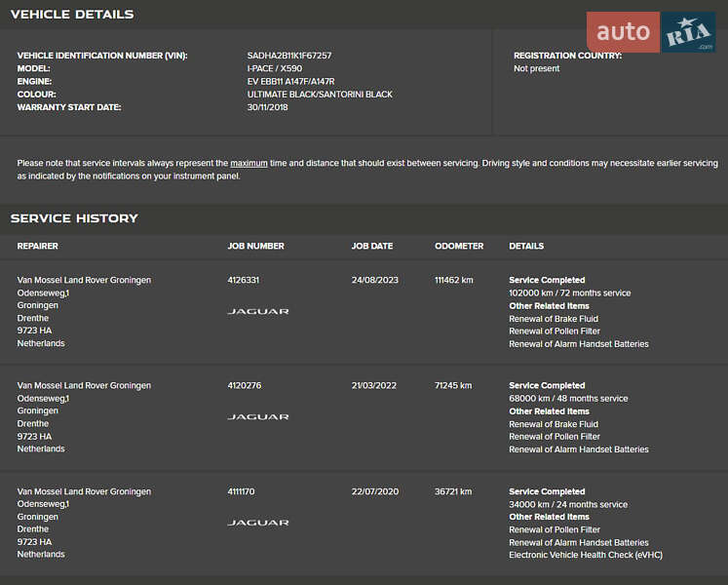Viewport: 728px width, 585px height.
Task: Click the Jaguar logo in job 4120276 row
Action: [x=258, y=417]
